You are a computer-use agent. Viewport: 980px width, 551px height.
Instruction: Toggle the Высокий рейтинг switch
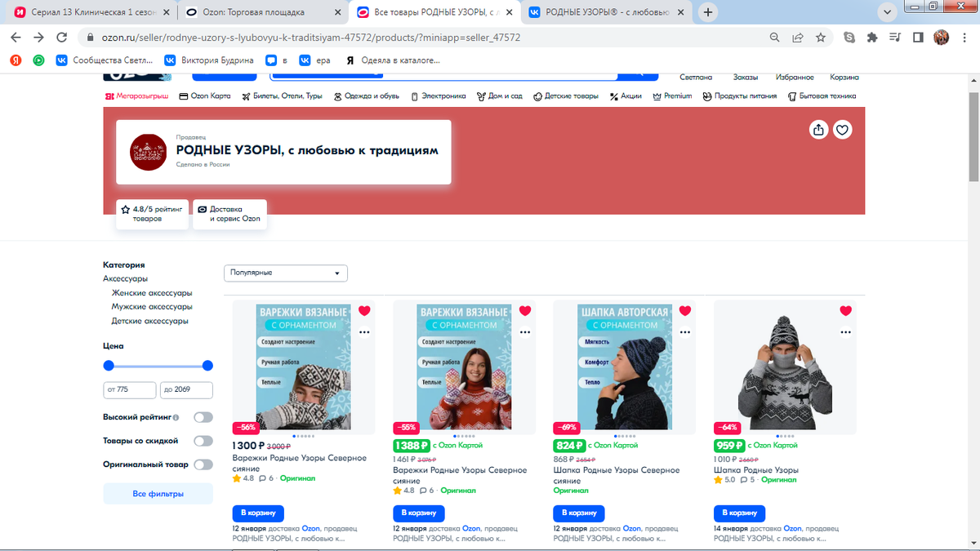coord(203,417)
